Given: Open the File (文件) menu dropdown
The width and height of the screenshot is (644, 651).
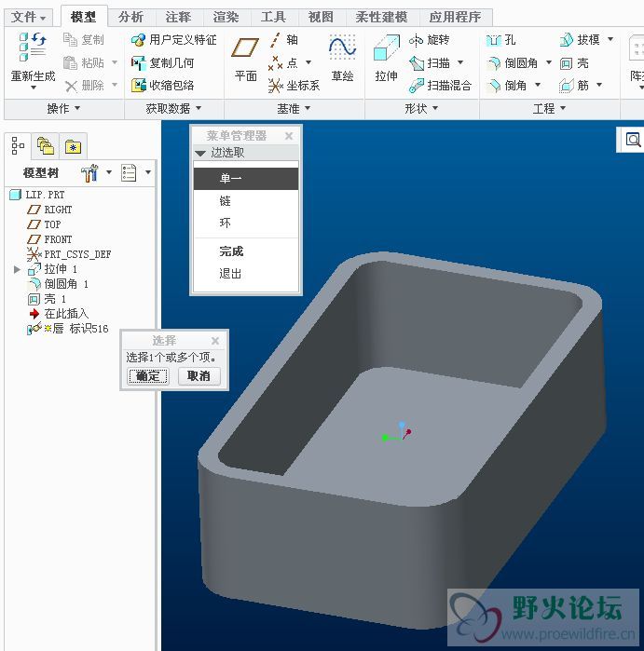Looking at the screenshot, I should [28, 17].
